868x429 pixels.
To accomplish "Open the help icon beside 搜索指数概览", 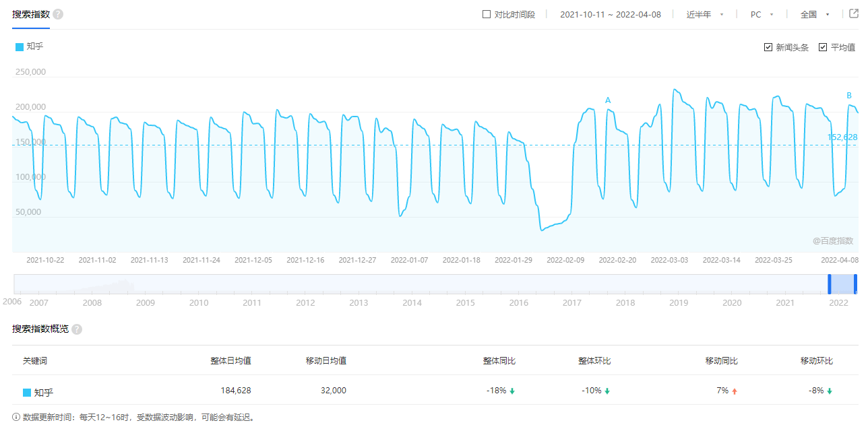I will click(77, 329).
